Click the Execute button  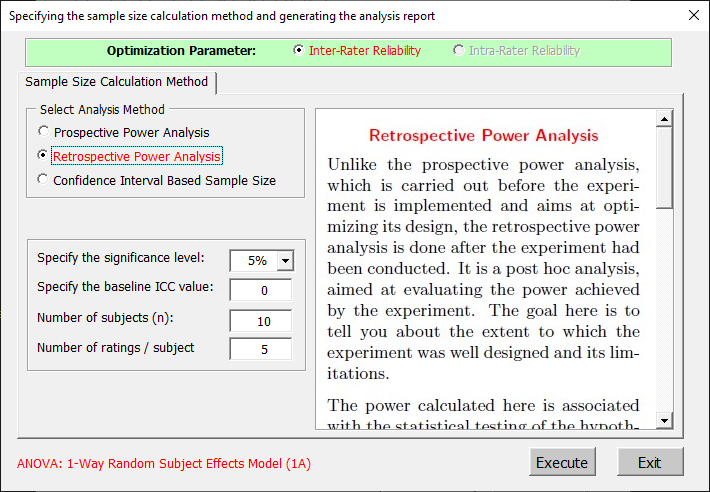(562, 462)
